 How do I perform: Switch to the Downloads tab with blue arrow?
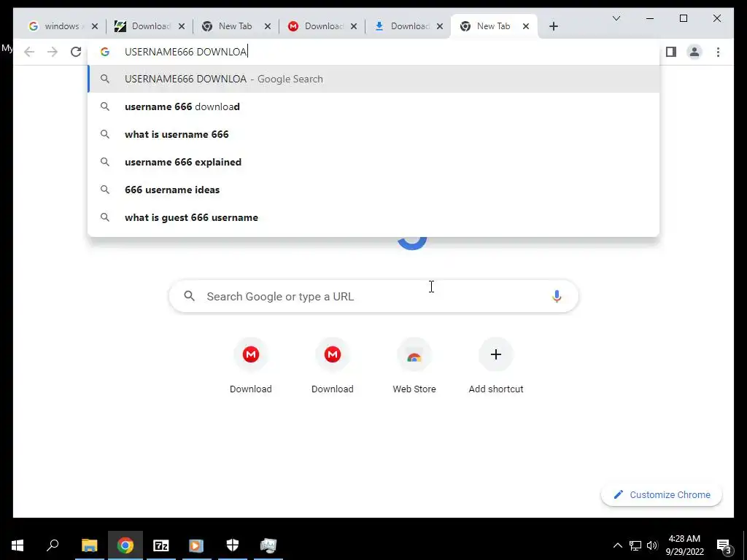coord(407,26)
